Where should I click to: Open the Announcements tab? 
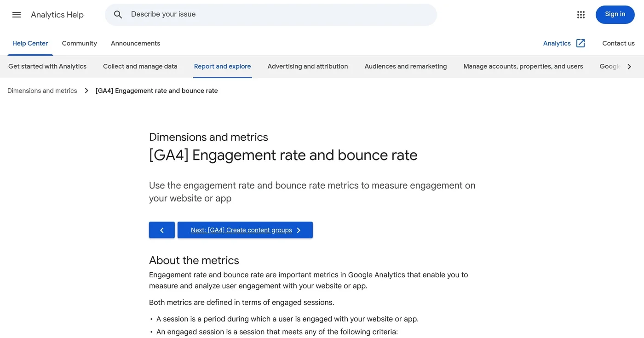coord(136,43)
